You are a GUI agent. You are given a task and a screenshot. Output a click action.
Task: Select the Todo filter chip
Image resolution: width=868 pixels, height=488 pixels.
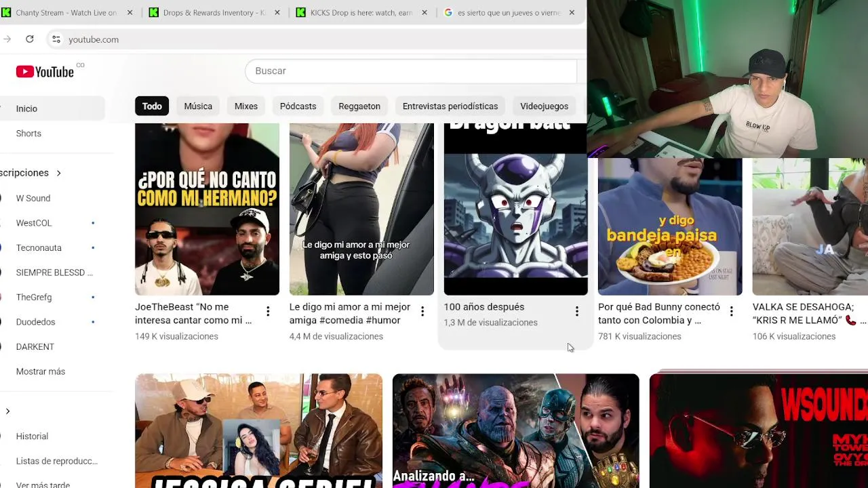[x=152, y=106]
